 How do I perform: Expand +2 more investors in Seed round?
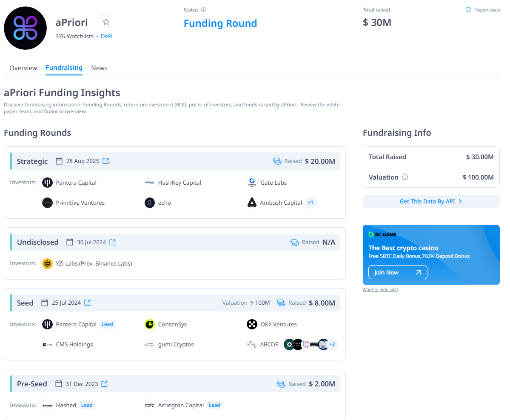click(x=332, y=344)
